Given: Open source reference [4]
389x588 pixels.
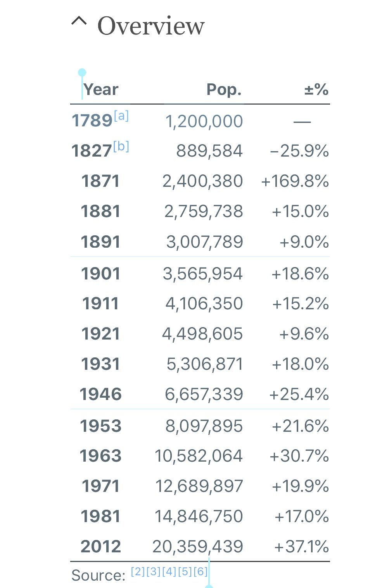Looking at the screenshot, I should (x=169, y=571).
